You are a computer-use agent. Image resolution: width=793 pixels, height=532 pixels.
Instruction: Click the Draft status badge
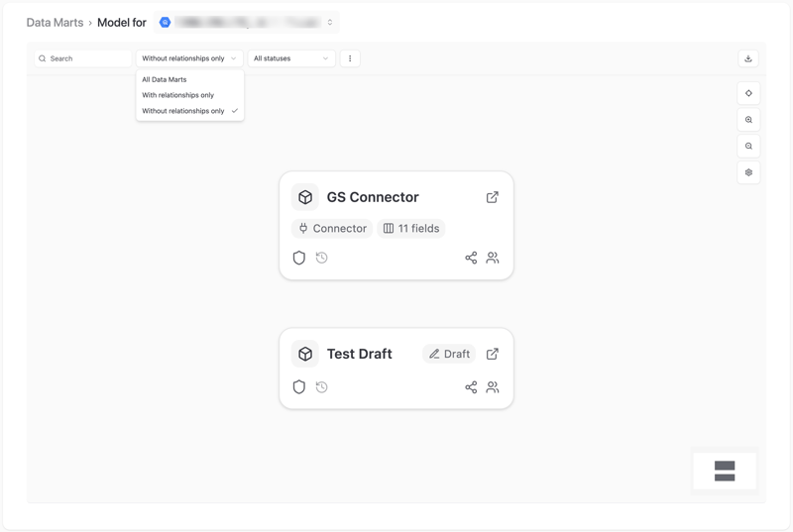449,354
